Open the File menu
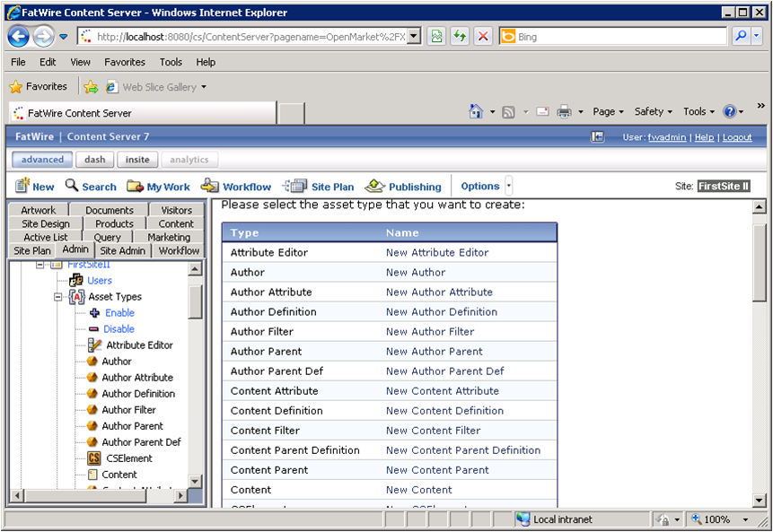 (18, 62)
